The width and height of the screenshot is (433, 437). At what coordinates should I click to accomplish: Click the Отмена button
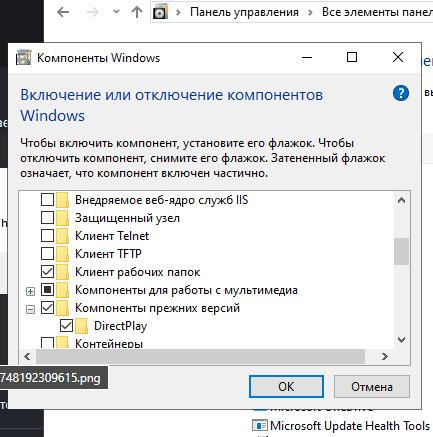coord(372,387)
